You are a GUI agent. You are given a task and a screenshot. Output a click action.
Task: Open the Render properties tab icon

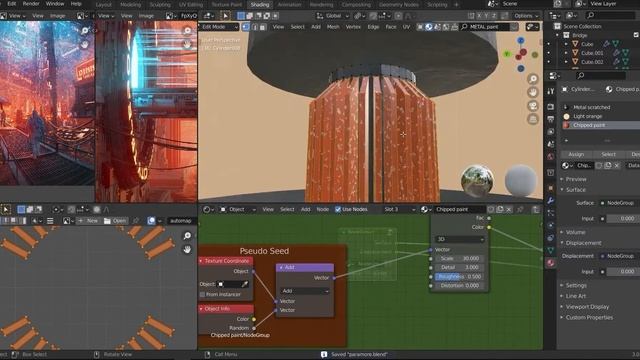tap(551, 107)
